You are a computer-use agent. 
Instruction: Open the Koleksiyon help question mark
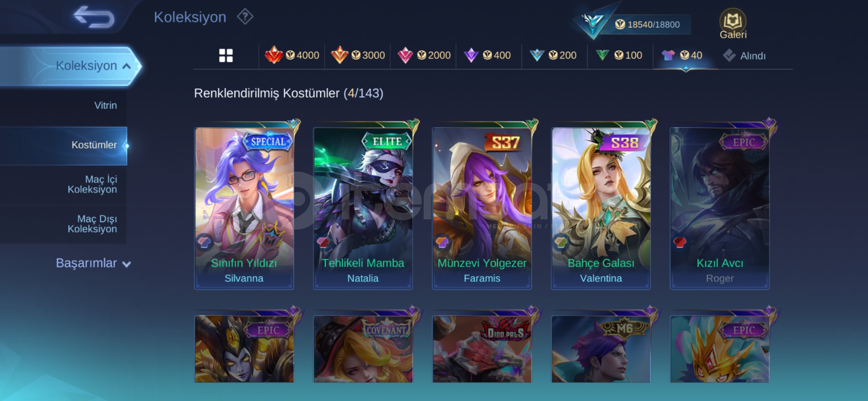pos(245,17)
